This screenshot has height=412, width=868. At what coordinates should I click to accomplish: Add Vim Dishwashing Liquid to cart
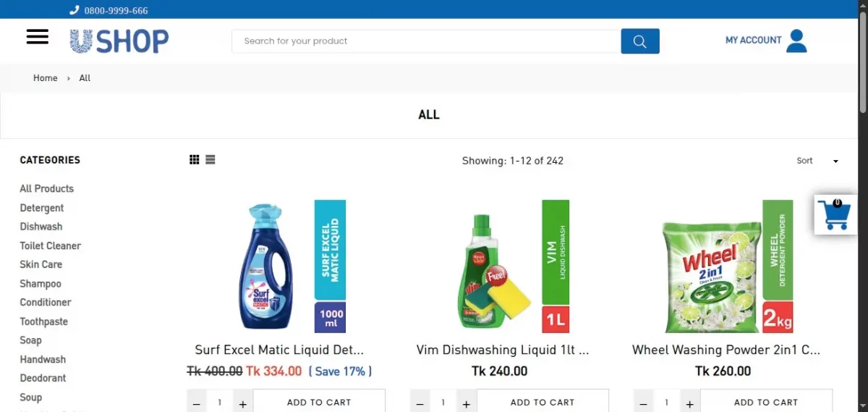pos(542,402)
